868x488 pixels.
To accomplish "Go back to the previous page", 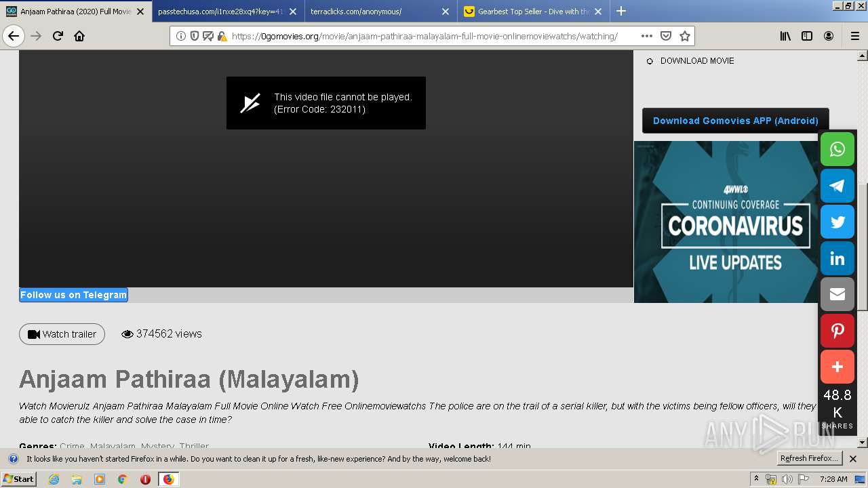I will [x=14, y=36].
